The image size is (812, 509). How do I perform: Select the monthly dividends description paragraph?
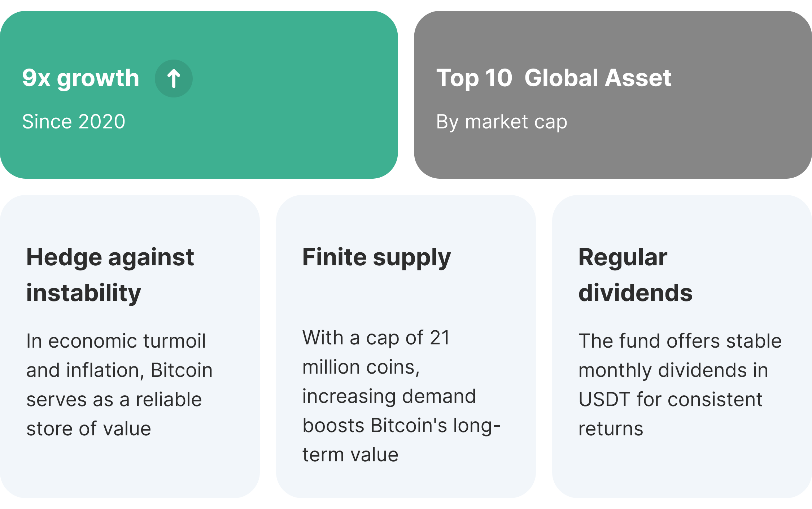coord(680,384)
